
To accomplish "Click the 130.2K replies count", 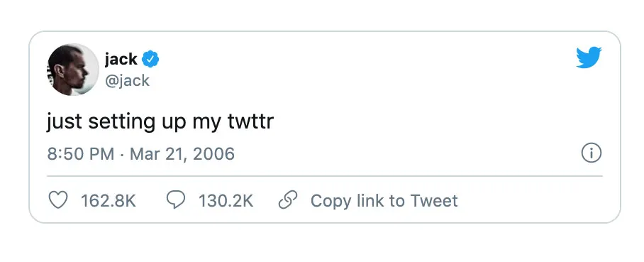I will pos(226,201).
